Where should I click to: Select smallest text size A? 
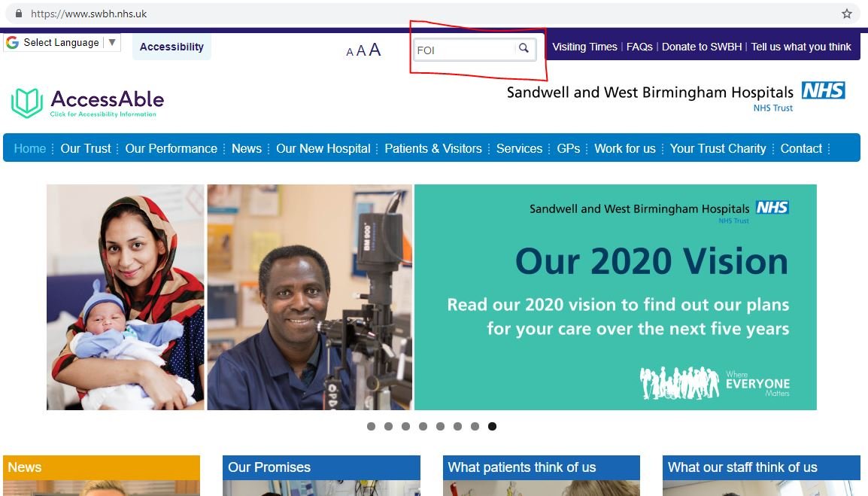349,52
